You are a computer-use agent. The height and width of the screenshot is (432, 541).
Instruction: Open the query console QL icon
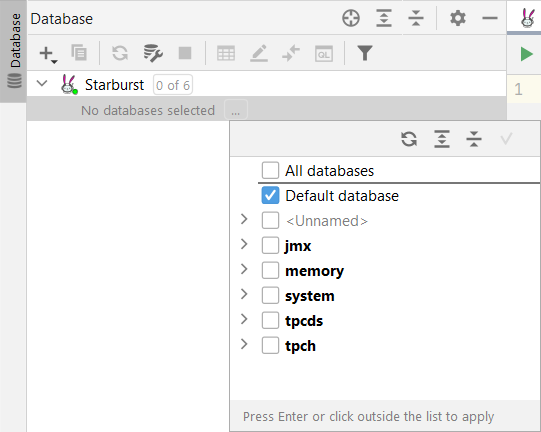coord(324,54)
